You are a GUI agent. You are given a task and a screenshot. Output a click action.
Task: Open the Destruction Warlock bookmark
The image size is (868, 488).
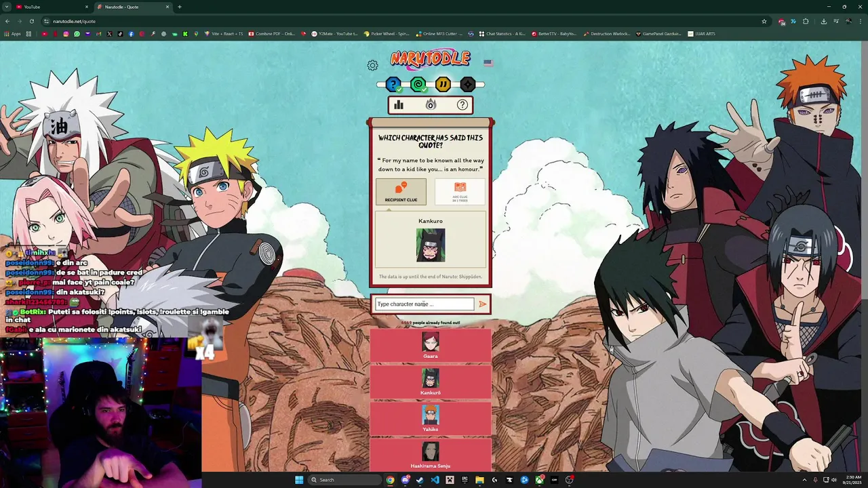coord(607,33)
